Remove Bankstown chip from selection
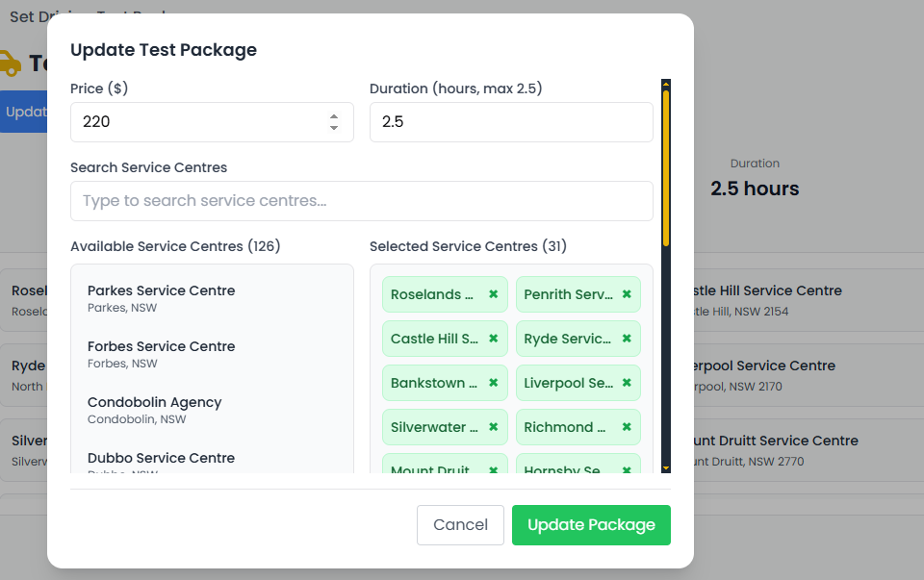 pos(493,383)
